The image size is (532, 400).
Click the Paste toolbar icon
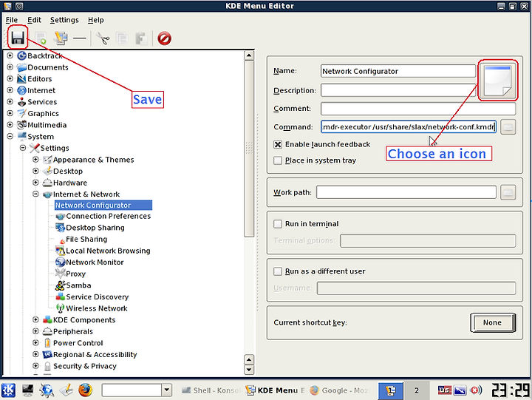pos(141,38)
